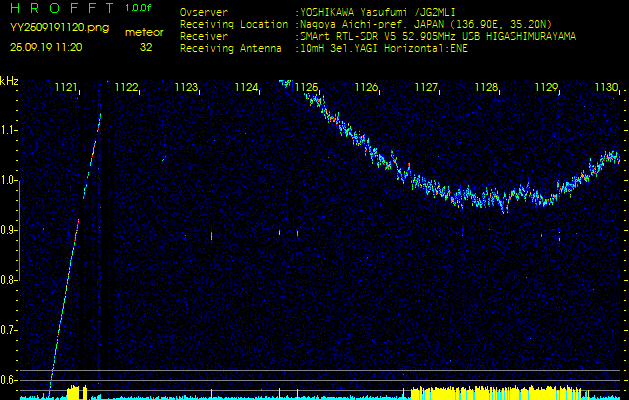Click the 0.6 frequency axis label
Screen dimensions: 629x400
9,380
